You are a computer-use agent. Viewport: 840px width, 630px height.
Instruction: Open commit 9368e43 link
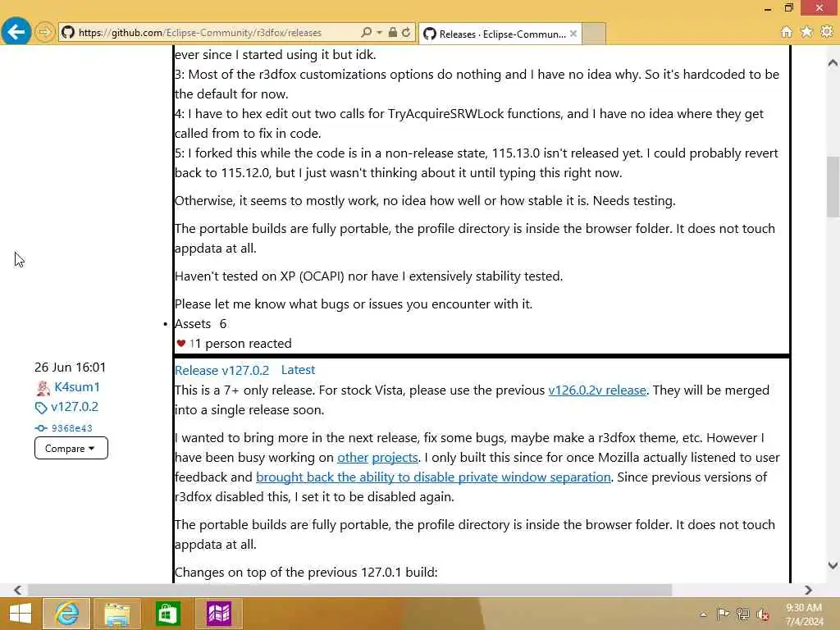pos(72,428)
